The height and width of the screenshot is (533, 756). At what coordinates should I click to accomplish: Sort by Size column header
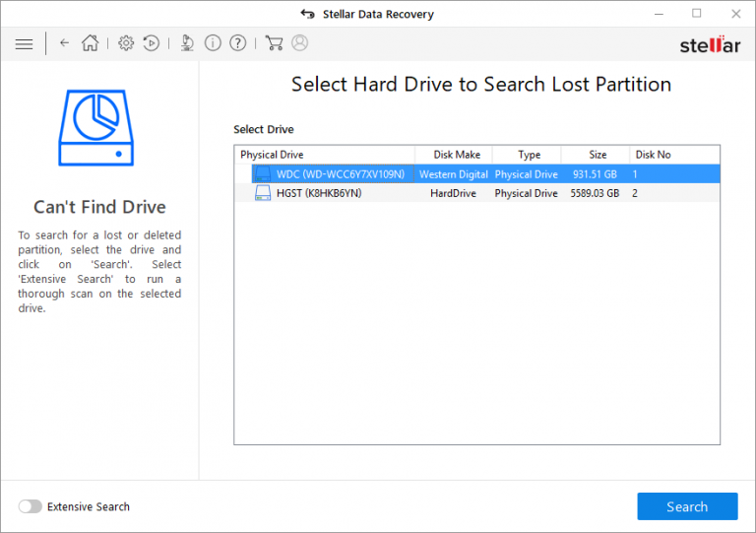coord(596,155)
